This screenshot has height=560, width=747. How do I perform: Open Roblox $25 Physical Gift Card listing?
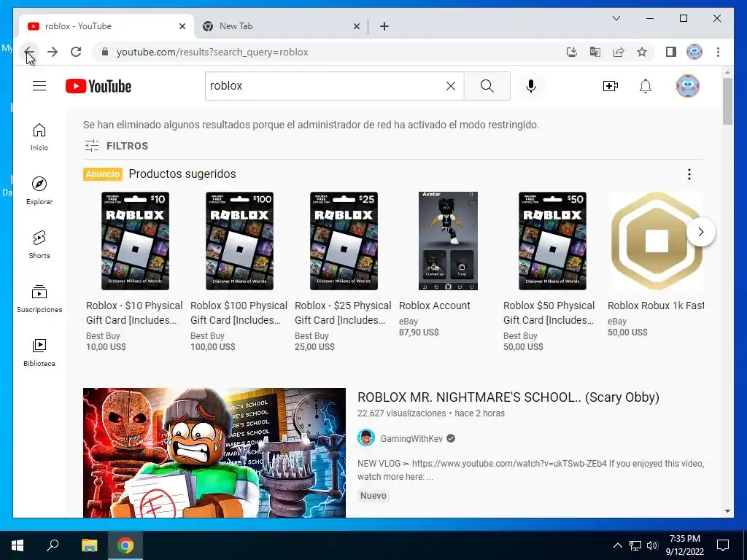[x=343, y=313]
